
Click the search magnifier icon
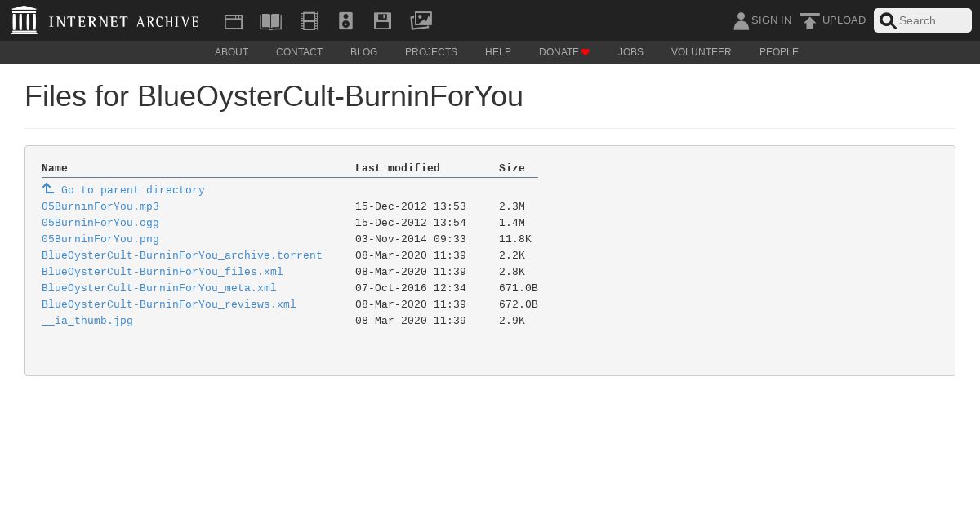(888, 20)
